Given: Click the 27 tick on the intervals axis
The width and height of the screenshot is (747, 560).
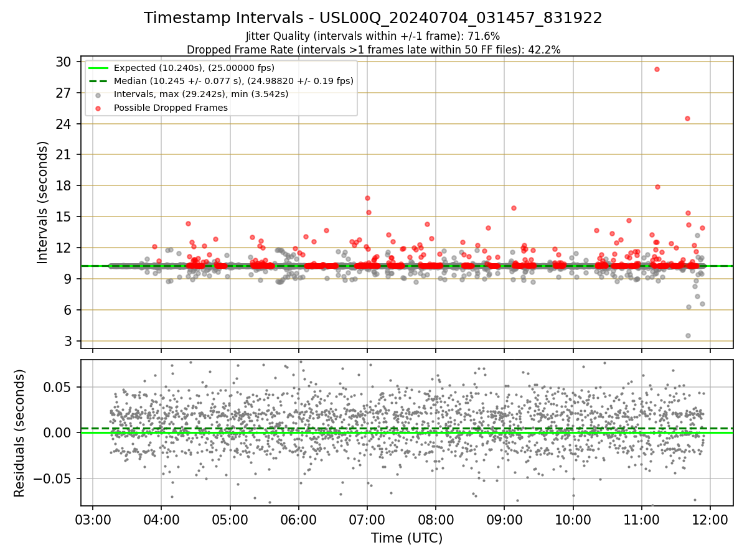Looking at the screenshot, I should (x=63, y=93).
